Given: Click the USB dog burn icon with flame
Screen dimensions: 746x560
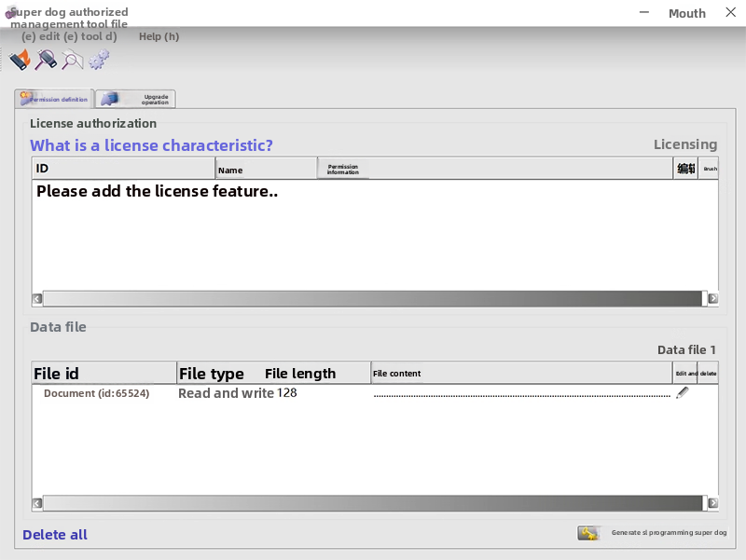Looking at the screenshot, I should pos(20,61).
